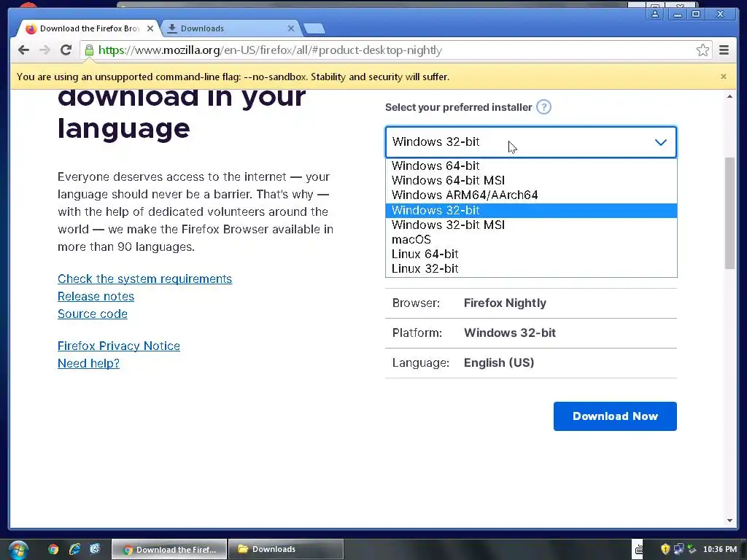Screen dimensions: 747x560
Task: Open the Release notes link
Action: point(96,296)
